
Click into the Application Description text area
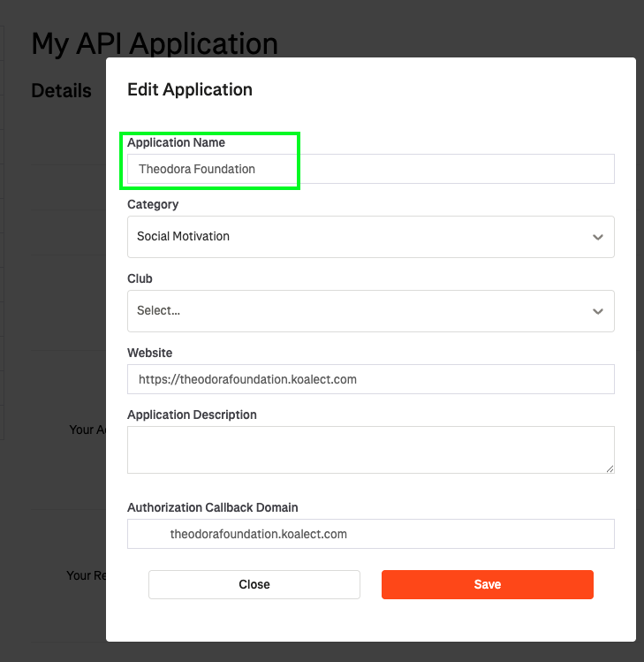click(370, 450)
